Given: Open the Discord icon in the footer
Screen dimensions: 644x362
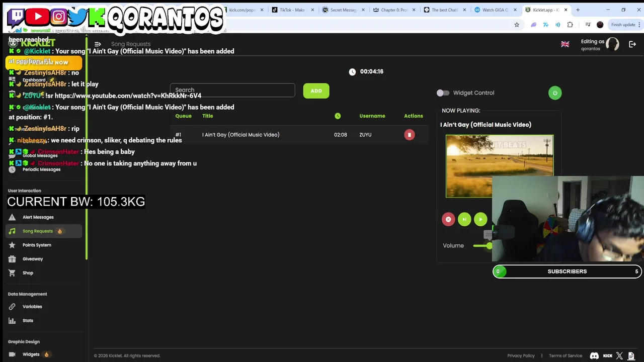Looking at the screenshot, I should point(594,356).
